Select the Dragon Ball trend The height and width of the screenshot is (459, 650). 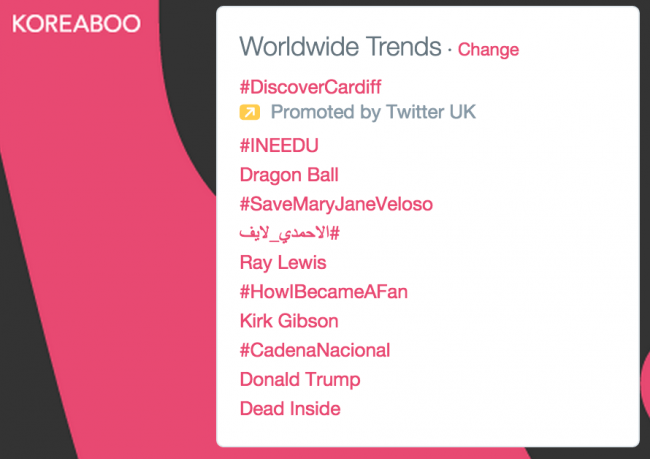(x=289, y=175)
